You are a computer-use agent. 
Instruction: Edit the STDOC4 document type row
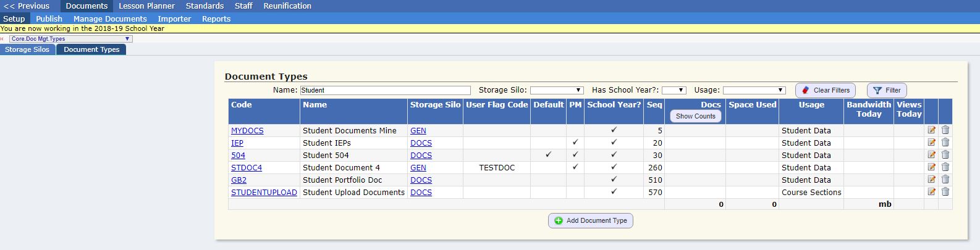[x=931, y=167]
